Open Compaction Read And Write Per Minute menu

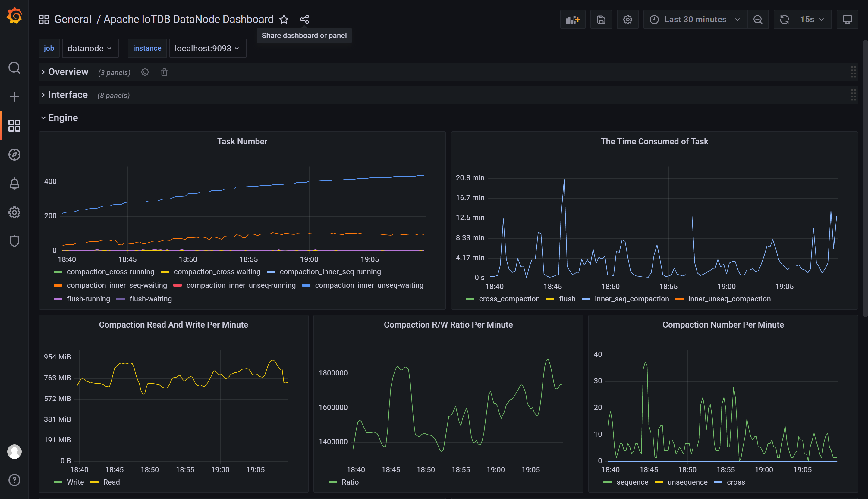point(173,325)
